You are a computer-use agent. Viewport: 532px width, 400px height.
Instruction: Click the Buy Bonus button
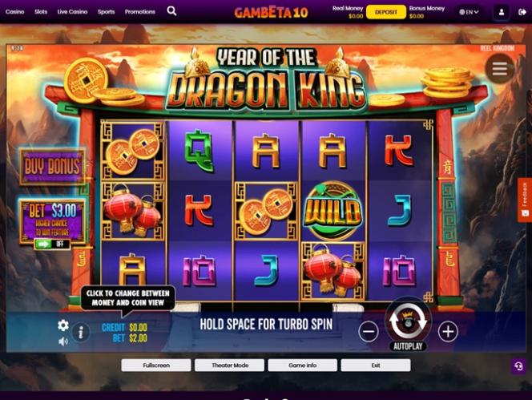click(52, 167)
